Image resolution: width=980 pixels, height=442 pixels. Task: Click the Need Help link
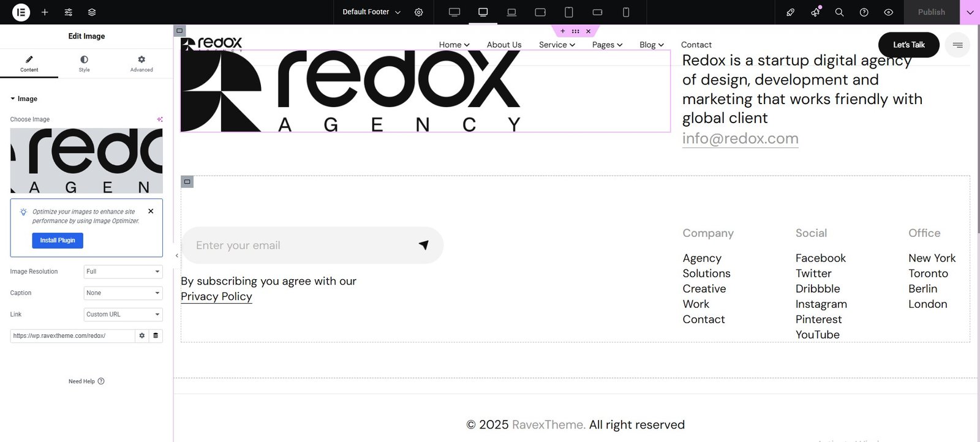click(x=86, y=381)
